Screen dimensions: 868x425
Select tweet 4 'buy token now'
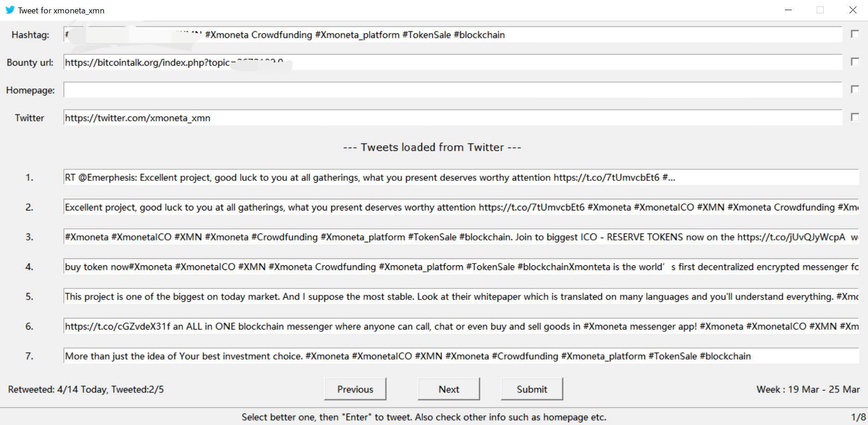coord(461,267)
